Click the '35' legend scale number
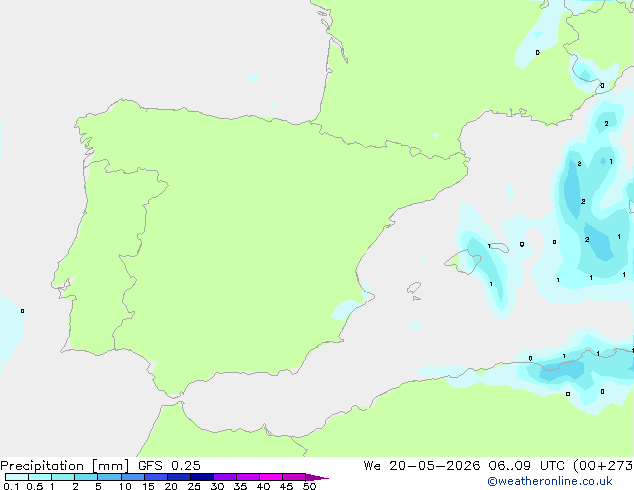The image size is (634, 490). pos(240,486)
